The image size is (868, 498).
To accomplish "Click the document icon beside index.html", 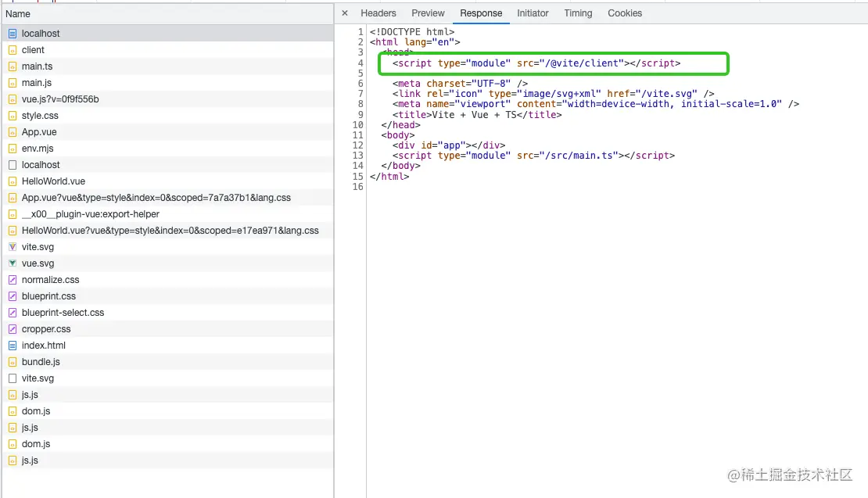I will click(x=13, y=346).
